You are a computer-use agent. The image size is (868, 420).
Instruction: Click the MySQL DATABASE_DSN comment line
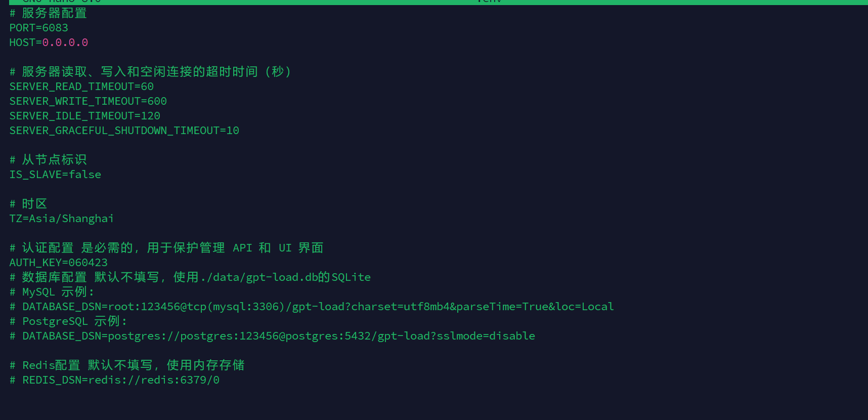tap(312, 307)
